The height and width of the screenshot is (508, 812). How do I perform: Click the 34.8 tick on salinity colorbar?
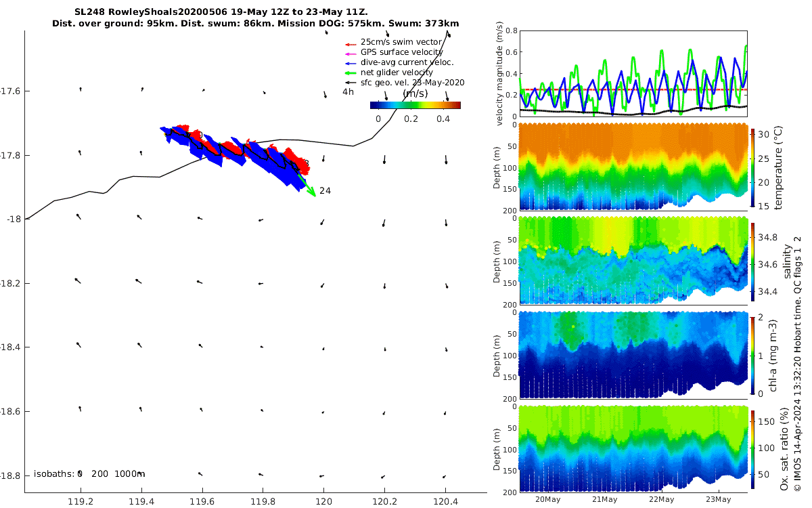point(768,238)
